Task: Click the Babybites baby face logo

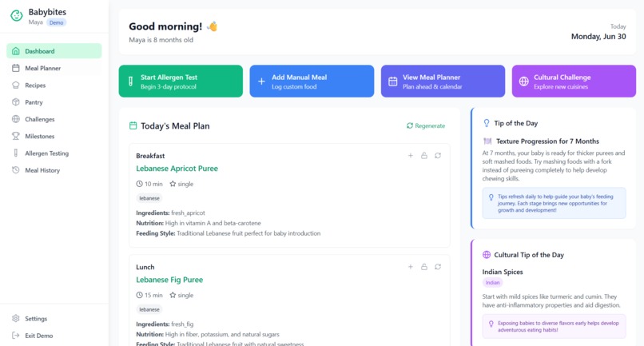Action: point(17,16)
